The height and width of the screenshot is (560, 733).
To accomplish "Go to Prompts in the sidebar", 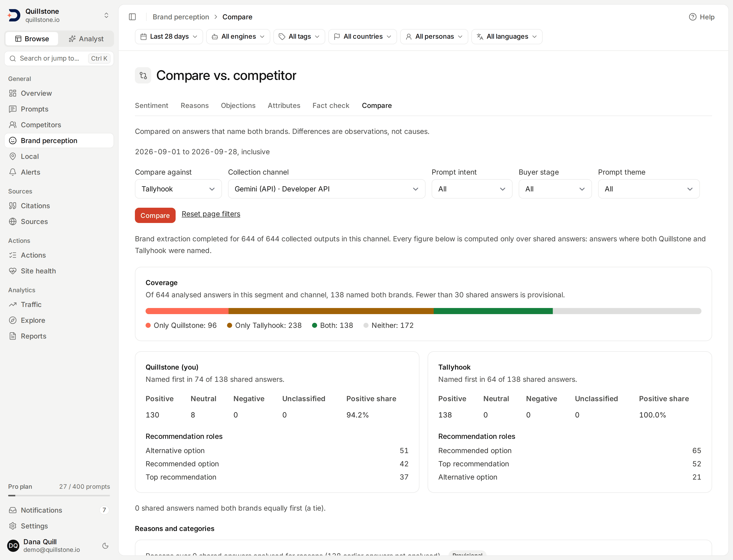I will tap(59, 109).
